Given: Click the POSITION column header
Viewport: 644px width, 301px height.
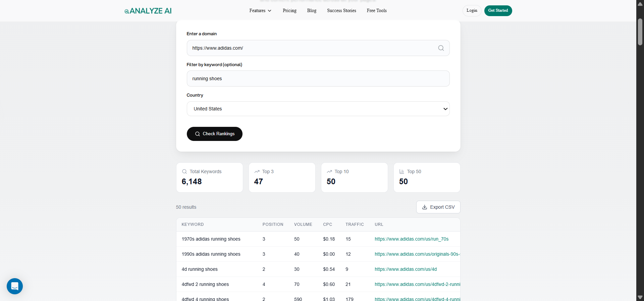Looking at the screenshot, I should [x=273, y=224].
